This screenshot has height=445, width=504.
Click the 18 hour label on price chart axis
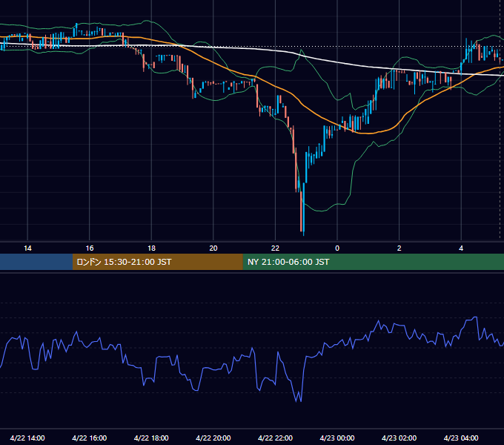151,248
